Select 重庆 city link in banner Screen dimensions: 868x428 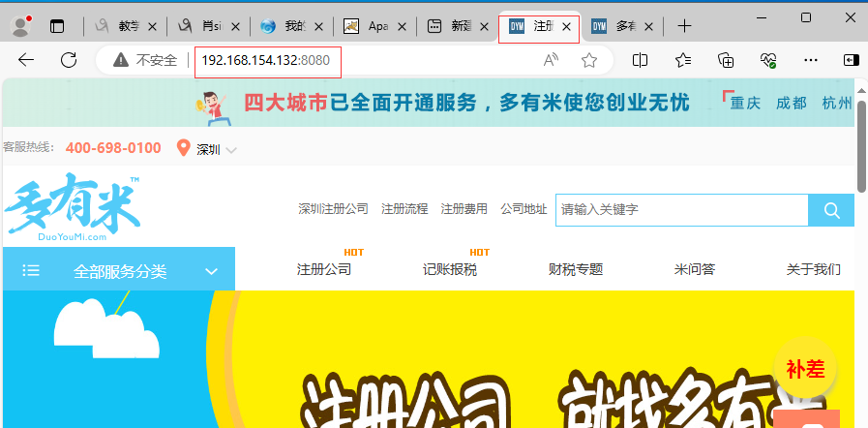[x=745, y=103]
